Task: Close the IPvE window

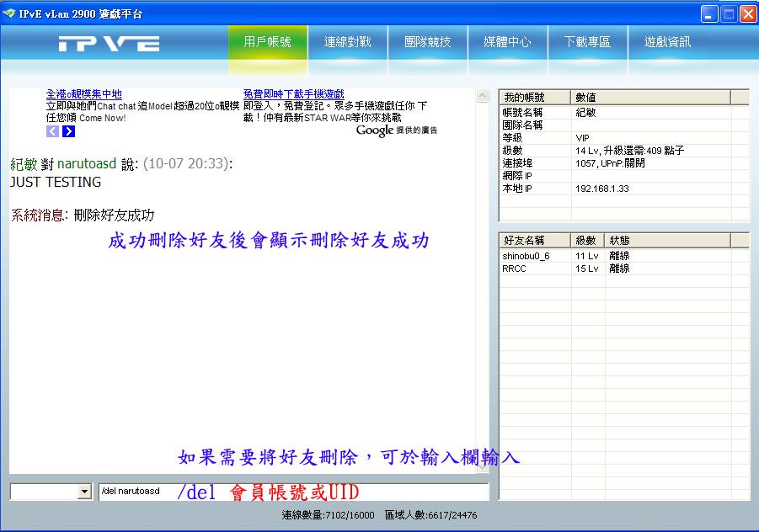Action: coord(748,13)
